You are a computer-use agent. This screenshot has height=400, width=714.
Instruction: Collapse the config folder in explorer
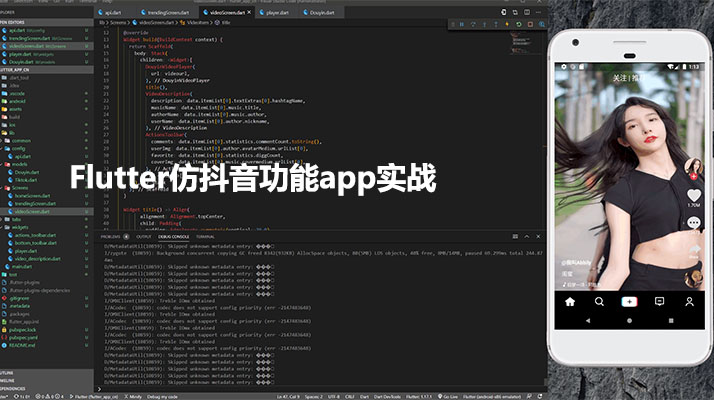(x=46, y=149)
